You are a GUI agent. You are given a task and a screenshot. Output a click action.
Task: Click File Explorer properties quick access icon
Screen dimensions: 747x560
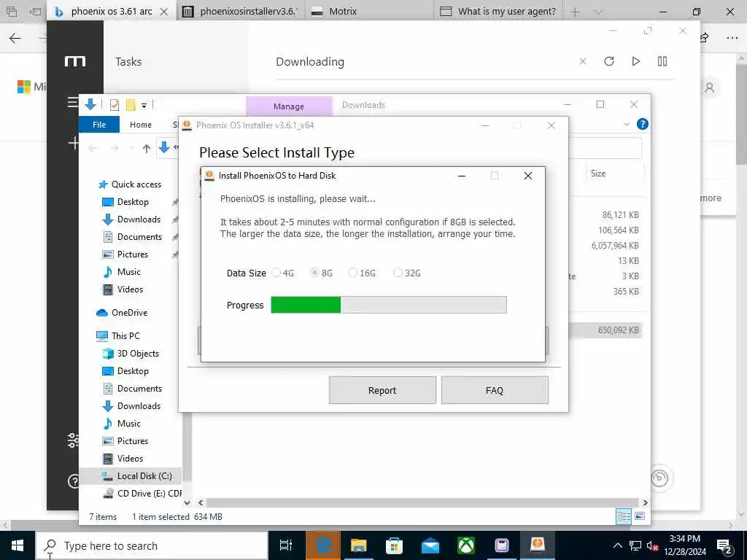coord(115,105)
